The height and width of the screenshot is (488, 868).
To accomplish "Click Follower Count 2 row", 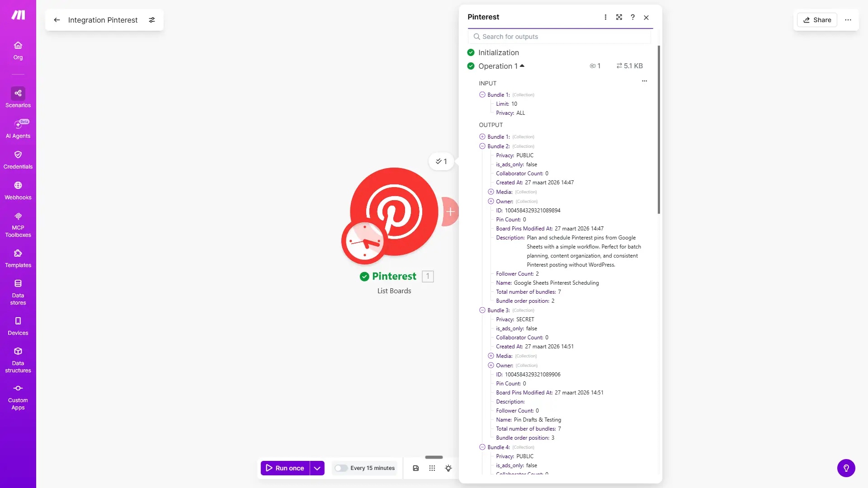I will pyautogui.click(x=518, y=274).
